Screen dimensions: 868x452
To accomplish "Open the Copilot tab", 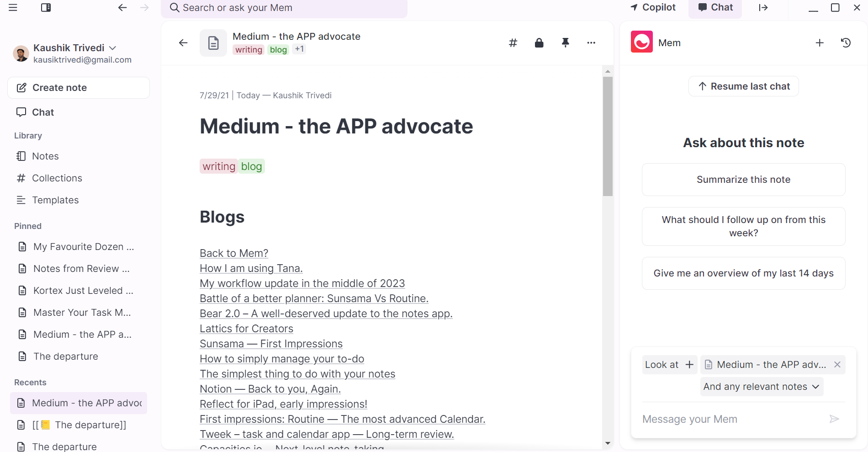I will coord(653,7).
